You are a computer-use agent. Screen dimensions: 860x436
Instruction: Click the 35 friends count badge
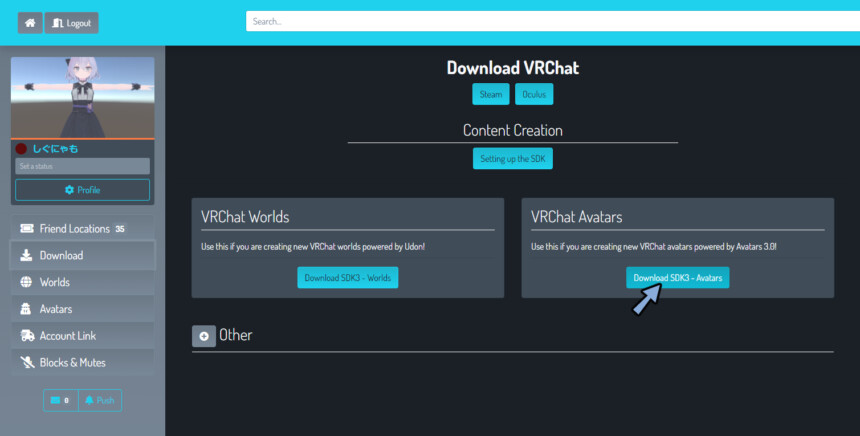click(x=120, y=229)
